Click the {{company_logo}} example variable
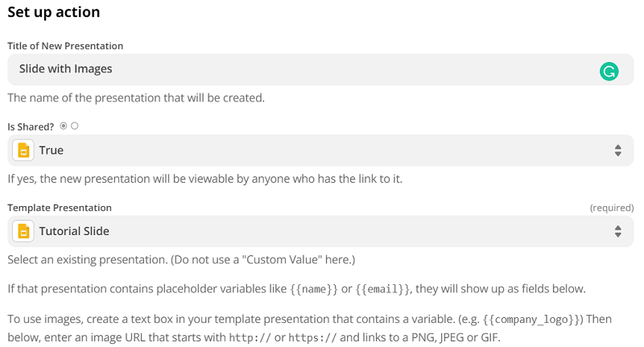 click(533, 320)
